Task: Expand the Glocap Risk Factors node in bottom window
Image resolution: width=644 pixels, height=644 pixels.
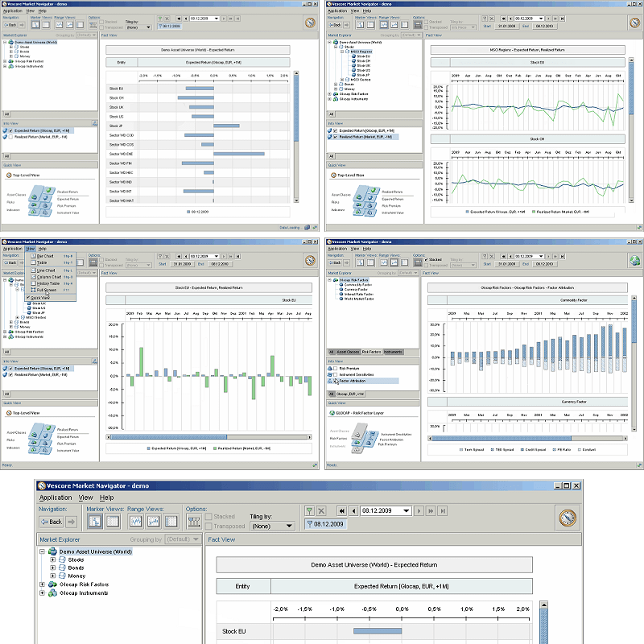Action: coord(43,584)
